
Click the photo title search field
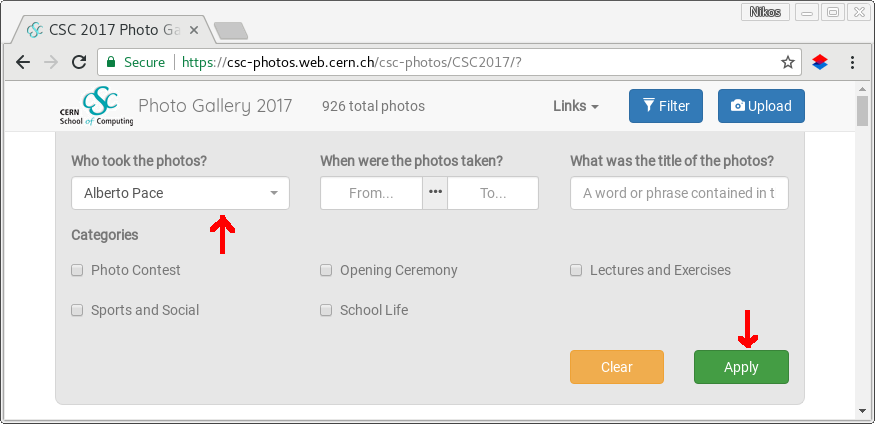click(679, 193)
